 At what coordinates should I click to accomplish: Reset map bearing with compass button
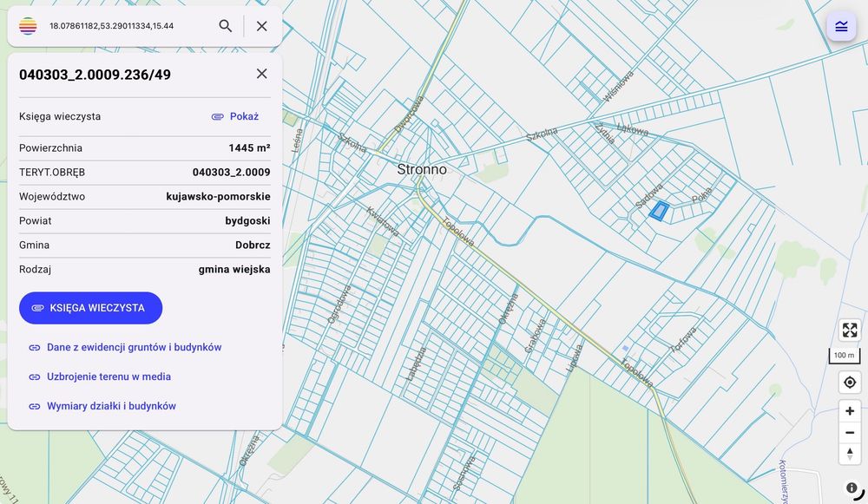850,454
